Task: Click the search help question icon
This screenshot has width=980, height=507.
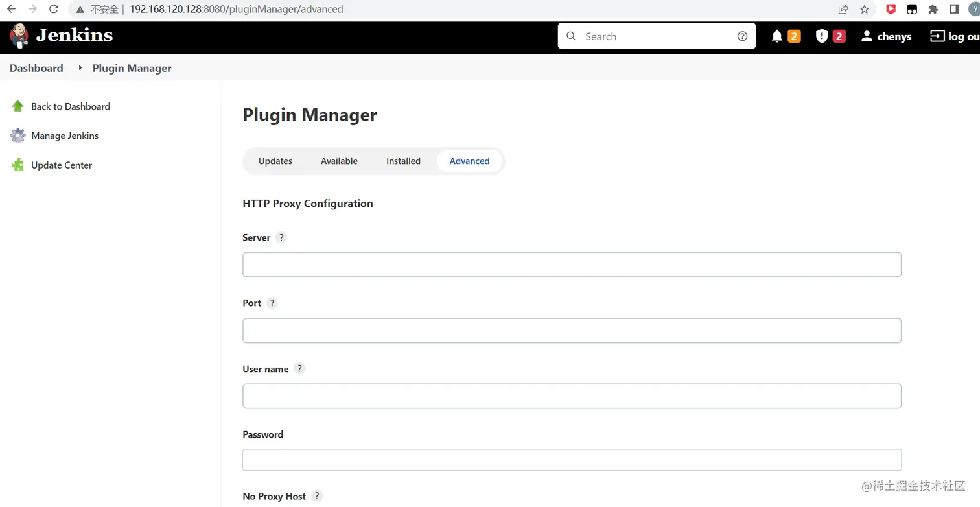Action: pyautogui.click(x=743, y=36)
